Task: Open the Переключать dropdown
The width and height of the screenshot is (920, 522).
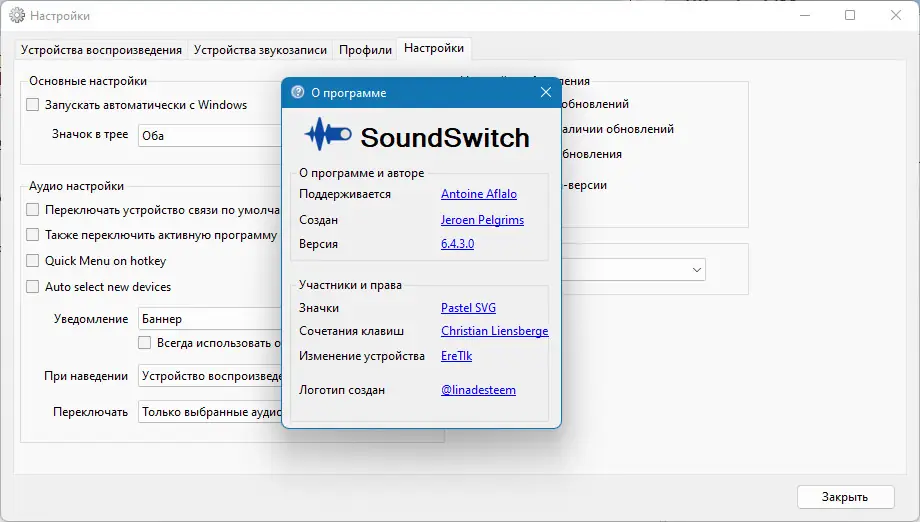Action: click(210, 412)
